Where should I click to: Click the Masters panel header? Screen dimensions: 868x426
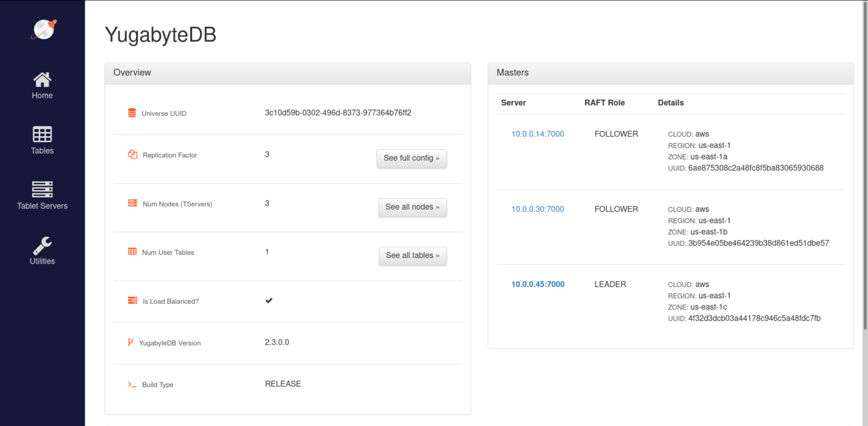pos(671,73)
